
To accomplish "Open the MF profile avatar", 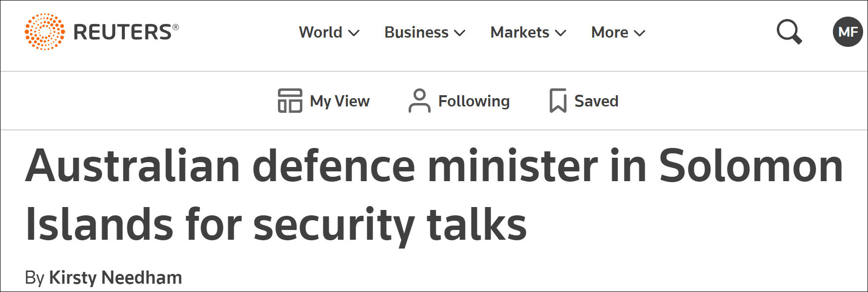I will coord(848,32).
